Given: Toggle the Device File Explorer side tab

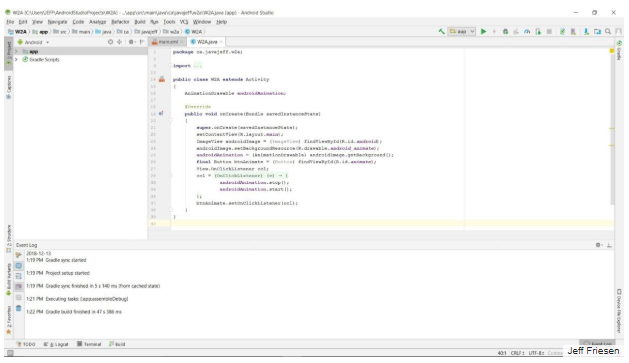Looking at the screenshot, I should coord(619,310).
